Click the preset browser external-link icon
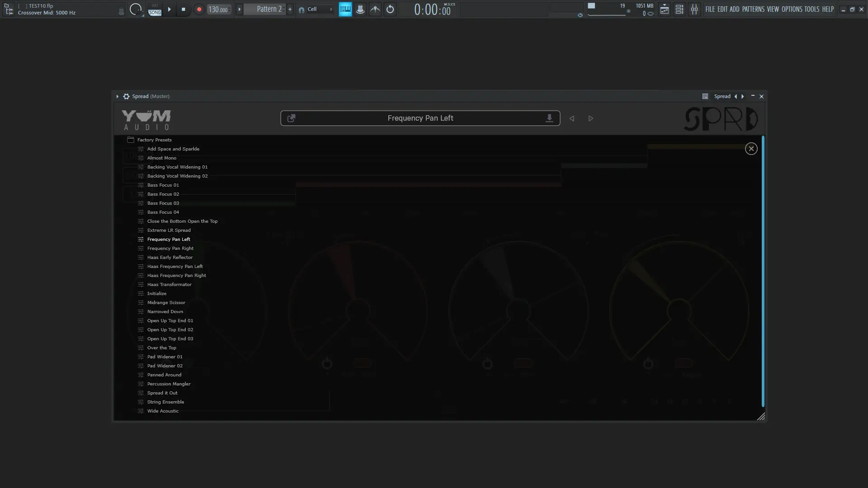 (292, 118)
